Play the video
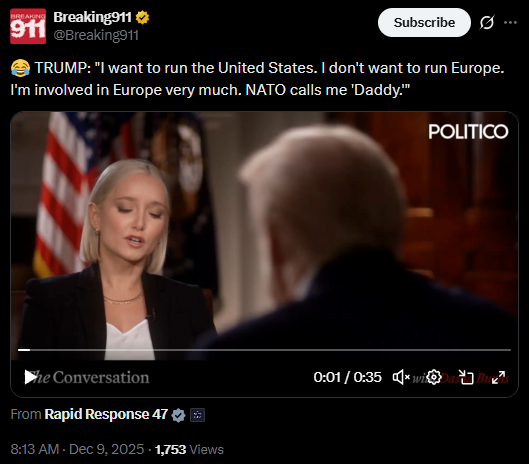 pyautogui.click(x=30, y=377)
